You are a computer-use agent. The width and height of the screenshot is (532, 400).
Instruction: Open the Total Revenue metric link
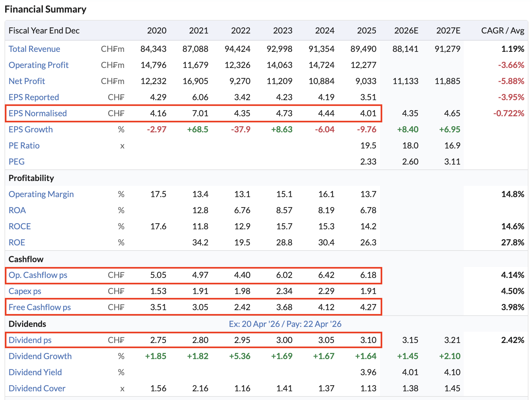tap(34, 49)
